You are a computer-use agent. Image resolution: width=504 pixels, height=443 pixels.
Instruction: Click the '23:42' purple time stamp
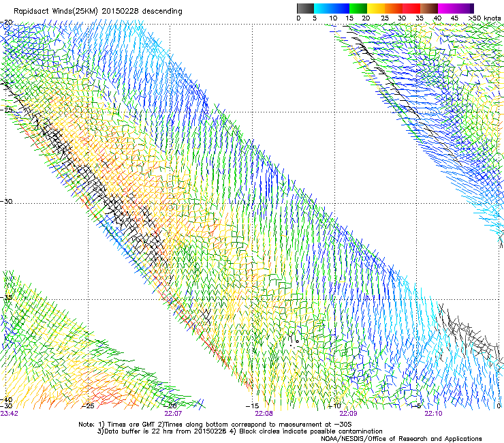[10, 414]
